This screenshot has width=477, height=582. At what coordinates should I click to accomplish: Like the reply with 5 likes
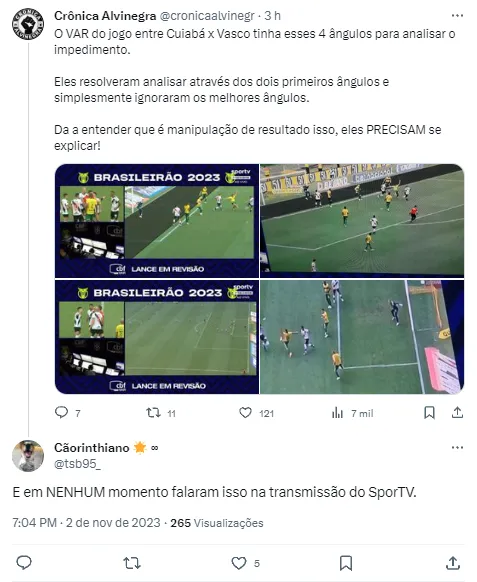click(x=239, y=563)
